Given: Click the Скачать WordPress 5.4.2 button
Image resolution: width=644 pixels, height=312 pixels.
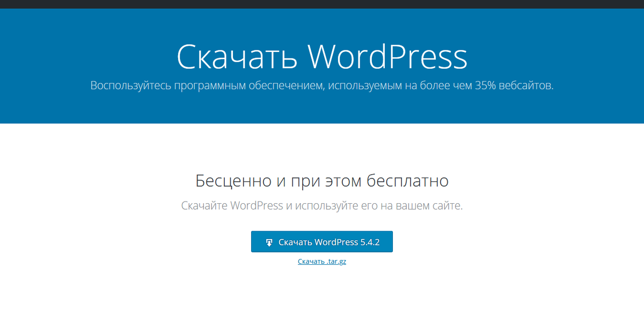Looking at the screenshot, I should coord(322,242).
